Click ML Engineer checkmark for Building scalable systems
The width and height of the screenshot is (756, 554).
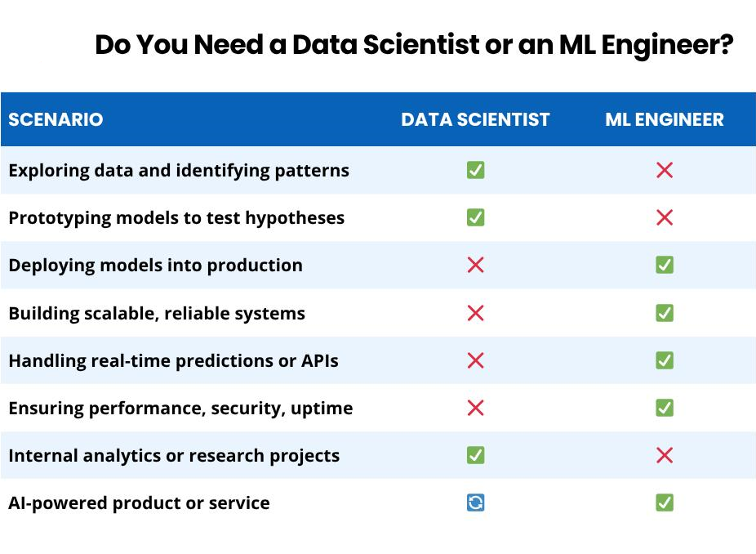pos(665,313)
